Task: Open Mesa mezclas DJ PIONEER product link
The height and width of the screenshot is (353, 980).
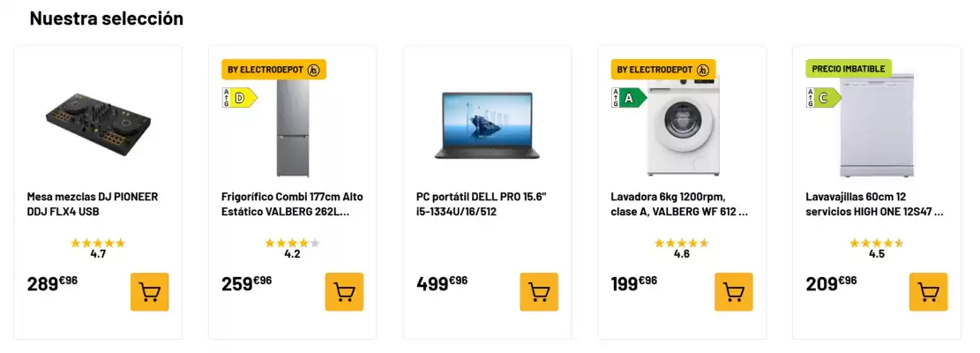Action: 93,204
